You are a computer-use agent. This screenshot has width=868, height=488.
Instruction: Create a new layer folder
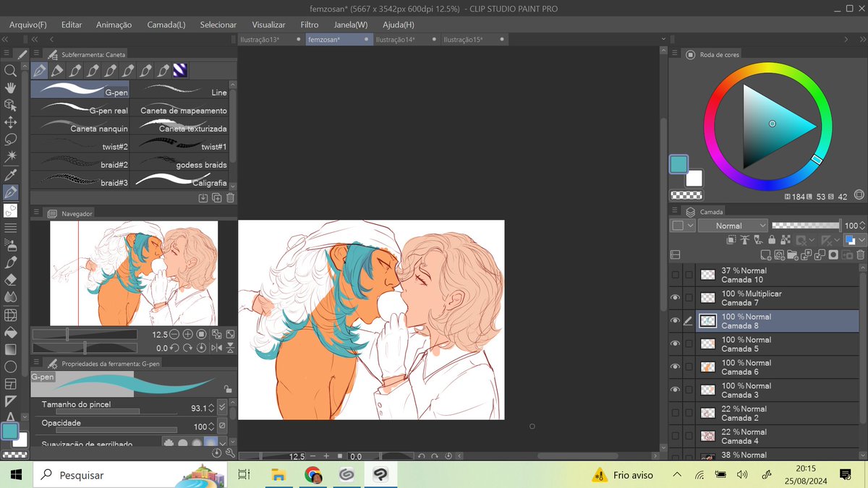pos(793,254)
